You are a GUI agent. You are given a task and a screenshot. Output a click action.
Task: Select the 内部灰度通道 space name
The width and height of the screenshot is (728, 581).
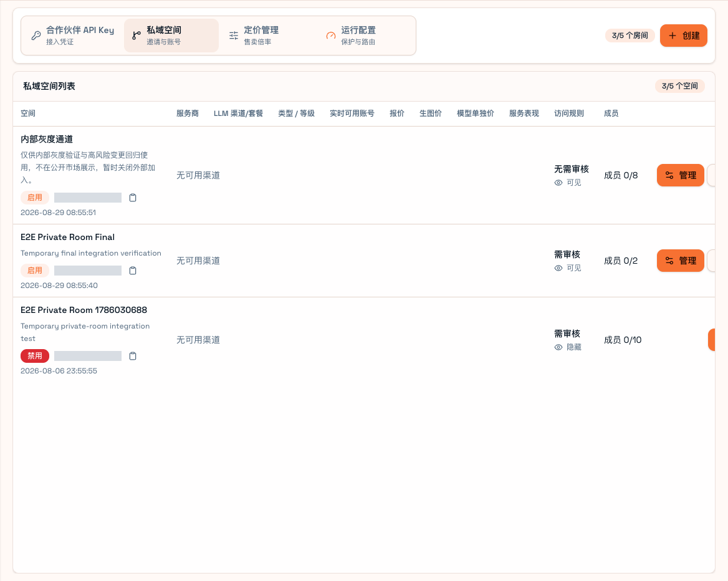click(47, 140)
